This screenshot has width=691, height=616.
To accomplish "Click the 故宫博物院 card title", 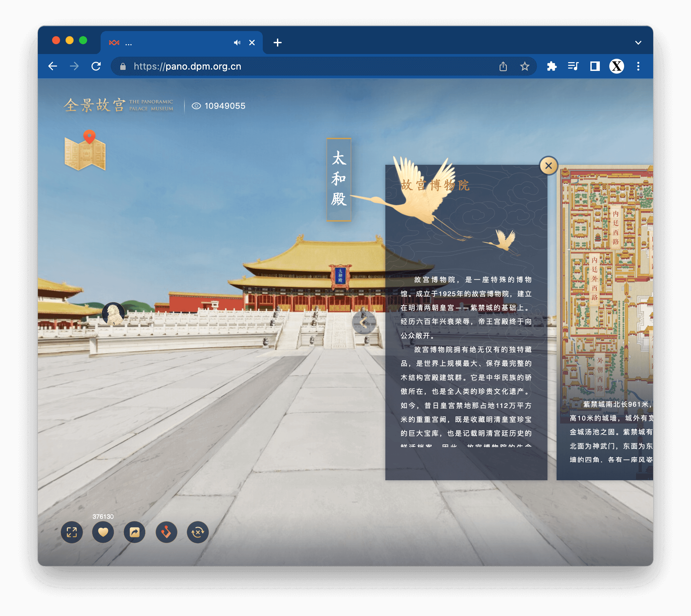I will click(435, 185).
